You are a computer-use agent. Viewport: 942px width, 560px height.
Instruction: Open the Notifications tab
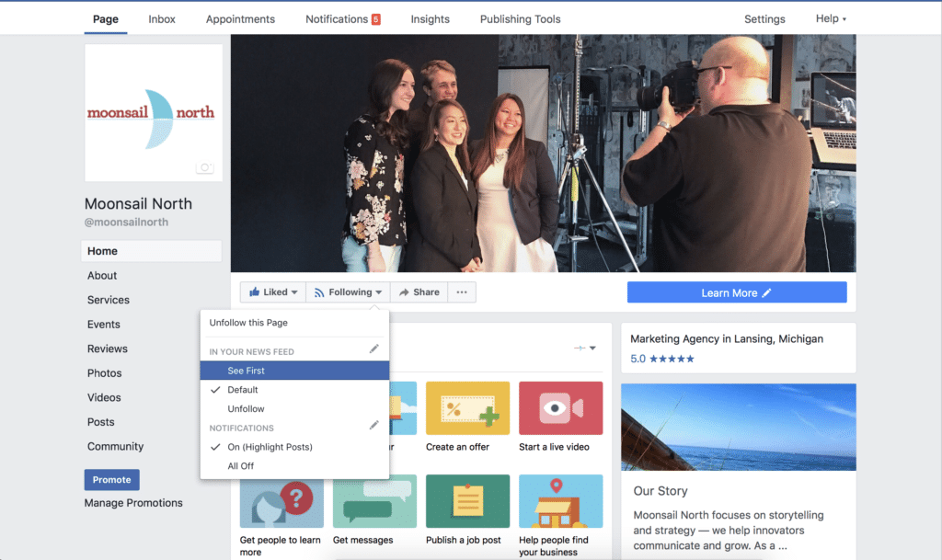pyautogui.click(x=337, y=19)
